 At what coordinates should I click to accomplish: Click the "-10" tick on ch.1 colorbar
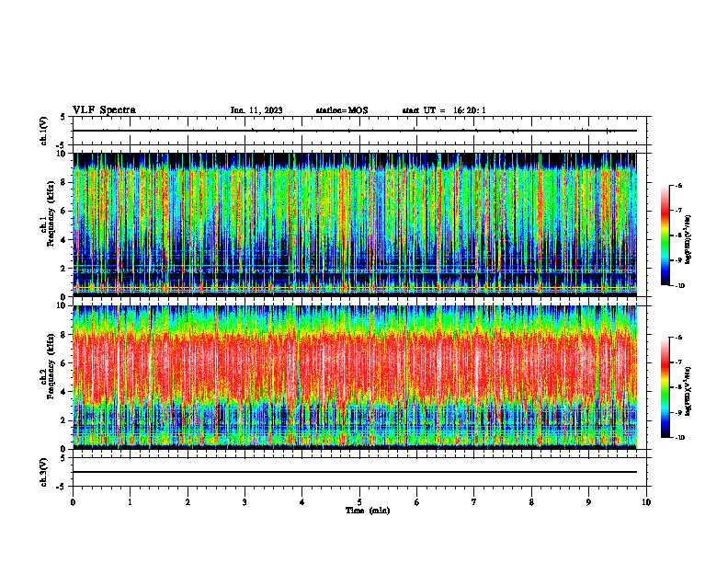[x=680, y=286]
